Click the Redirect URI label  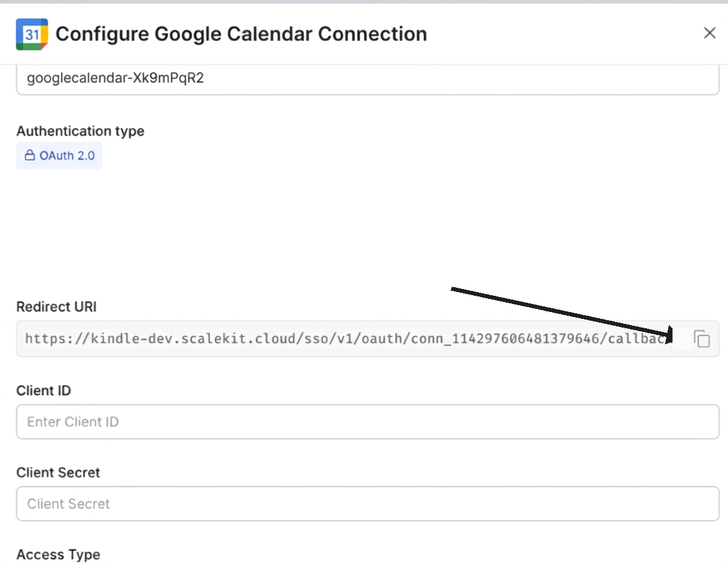[56, 306]
